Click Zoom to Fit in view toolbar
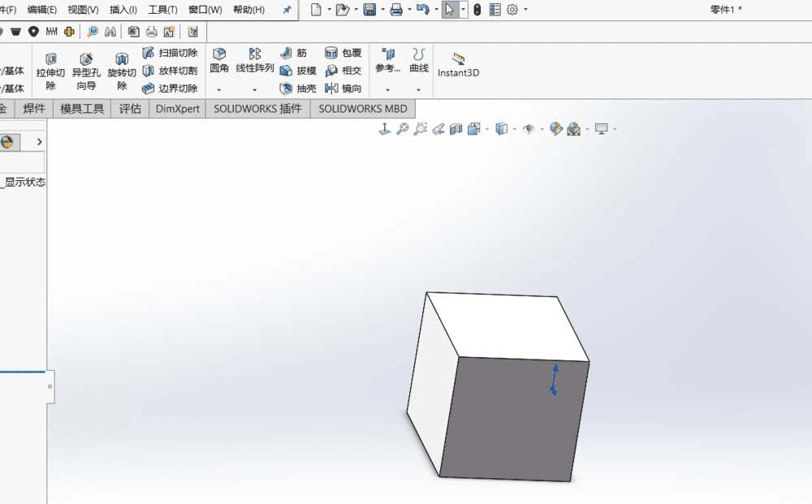Viewport: 812px width, 504px height. click(x=403, y=129)
